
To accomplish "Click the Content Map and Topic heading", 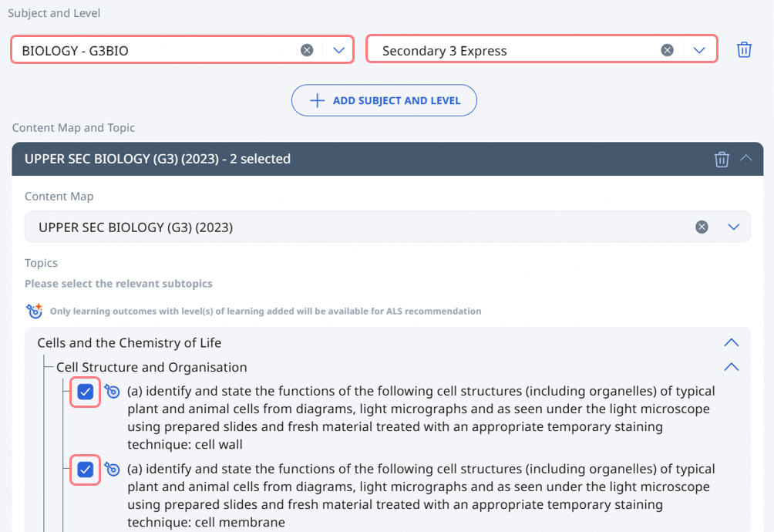I will (x=73, y=128).
